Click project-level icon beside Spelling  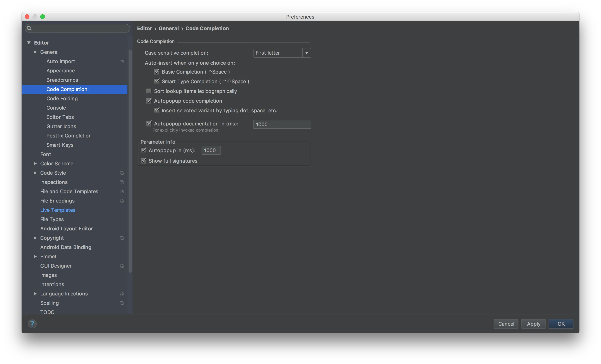coord(122,303)
